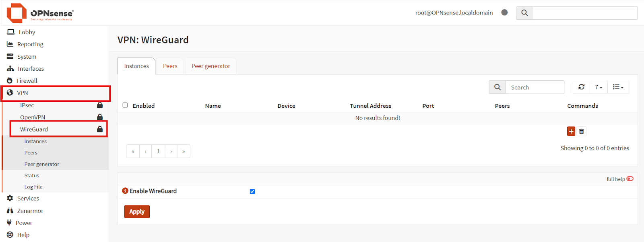Click the trash delete selected icon

tap(582, 131)
